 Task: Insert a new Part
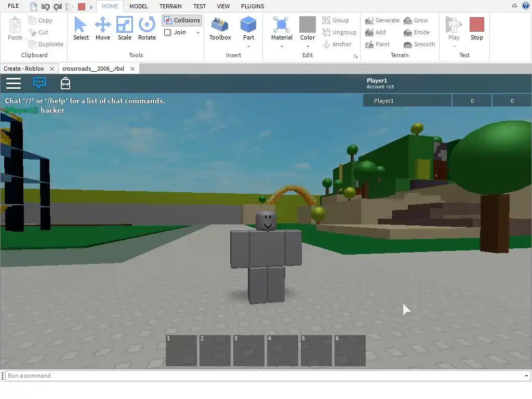click(248, 29)
